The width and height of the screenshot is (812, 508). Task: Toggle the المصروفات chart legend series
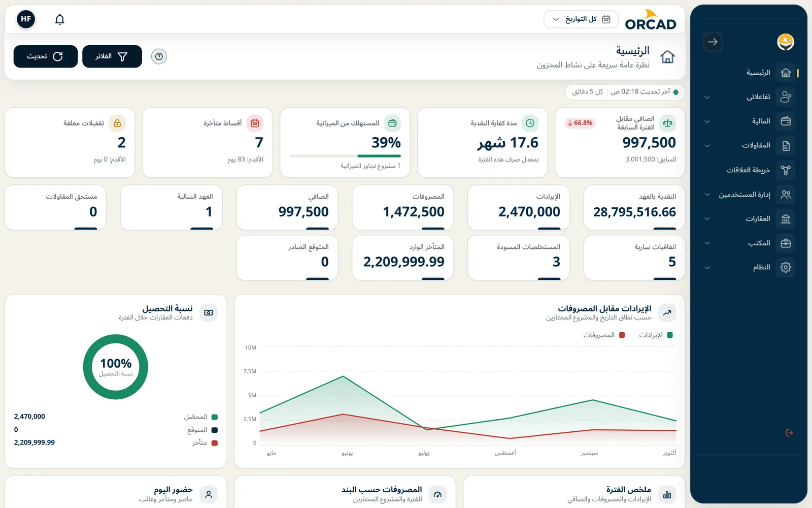pos(604,335)
